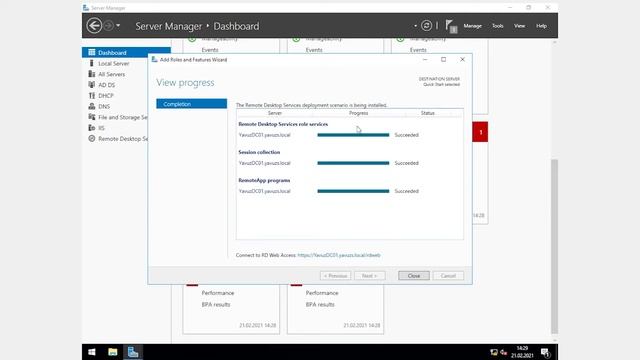Open the View menu
The width and height of the screenshot is (640, 360).
[519, 26]
